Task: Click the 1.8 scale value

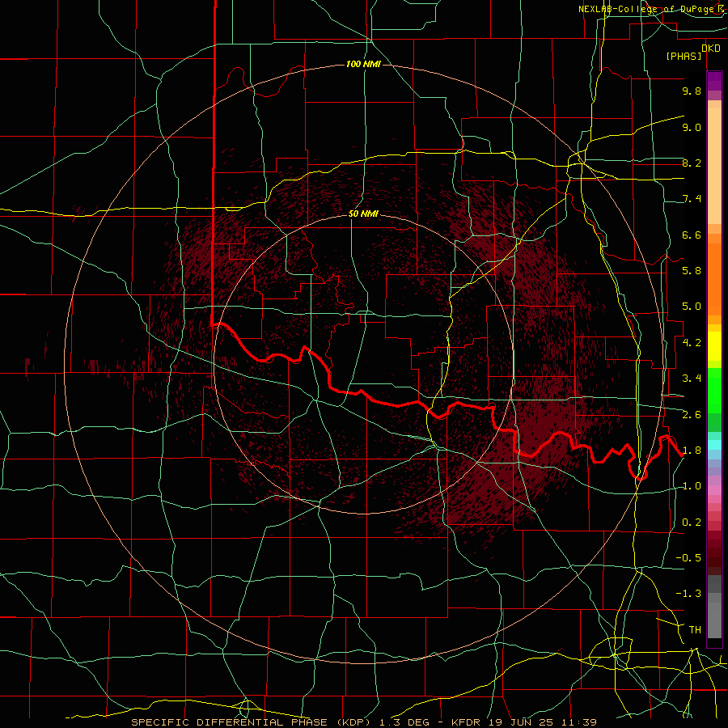Action: pyautogui.click(x=692, y=451)
